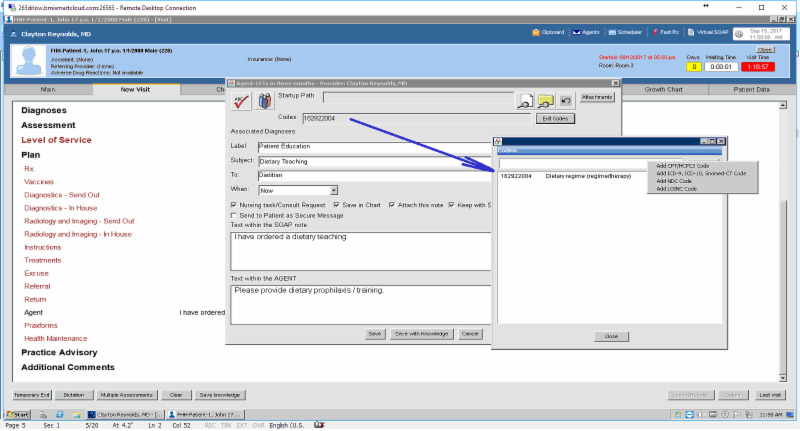Click the spell check red checkmark icon

click(x=241, y=100)
